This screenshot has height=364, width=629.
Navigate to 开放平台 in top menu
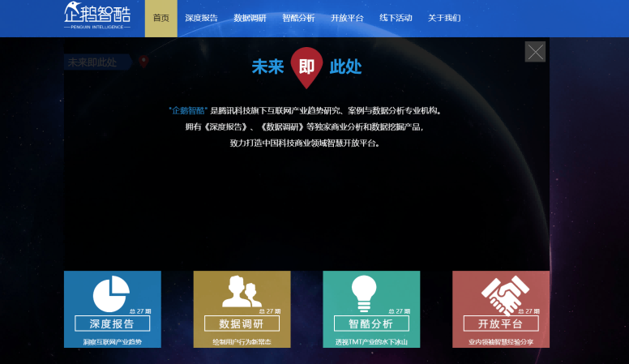click(347, 18)
